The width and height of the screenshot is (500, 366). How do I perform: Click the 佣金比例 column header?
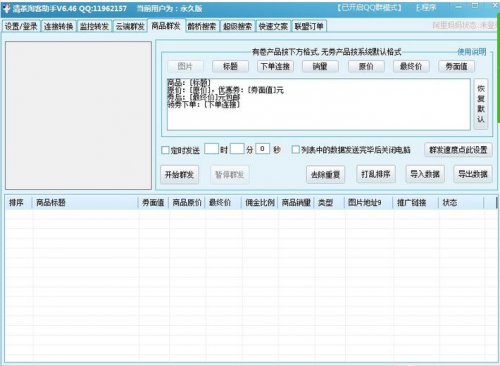(x=260, y=203)
